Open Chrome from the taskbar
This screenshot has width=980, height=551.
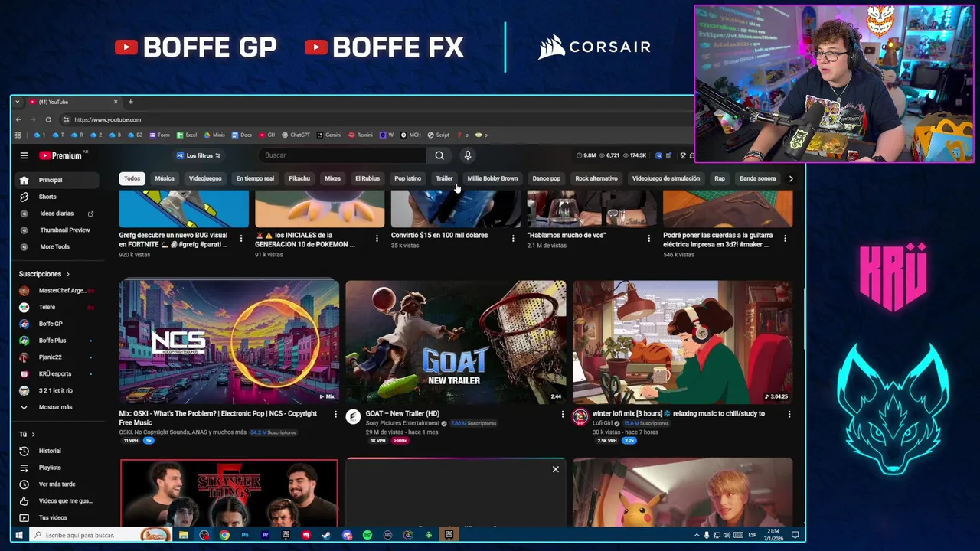tap(224, 535)
